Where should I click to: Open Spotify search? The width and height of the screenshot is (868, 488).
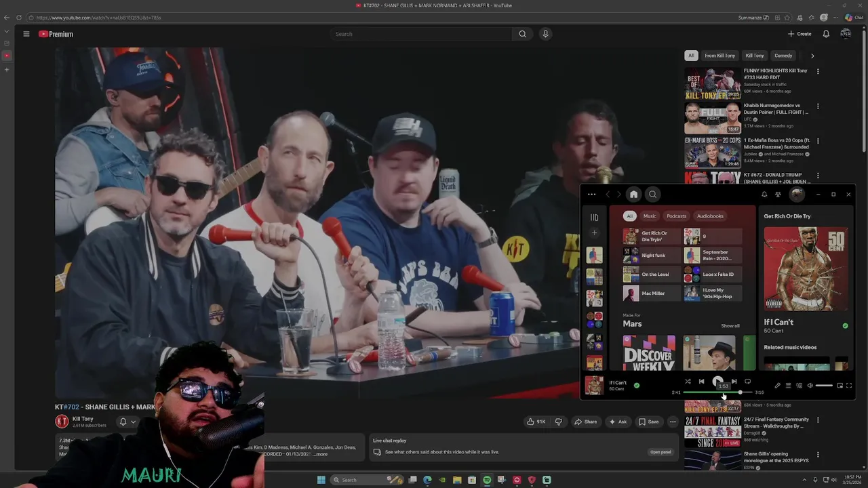[x=652, y=195]
